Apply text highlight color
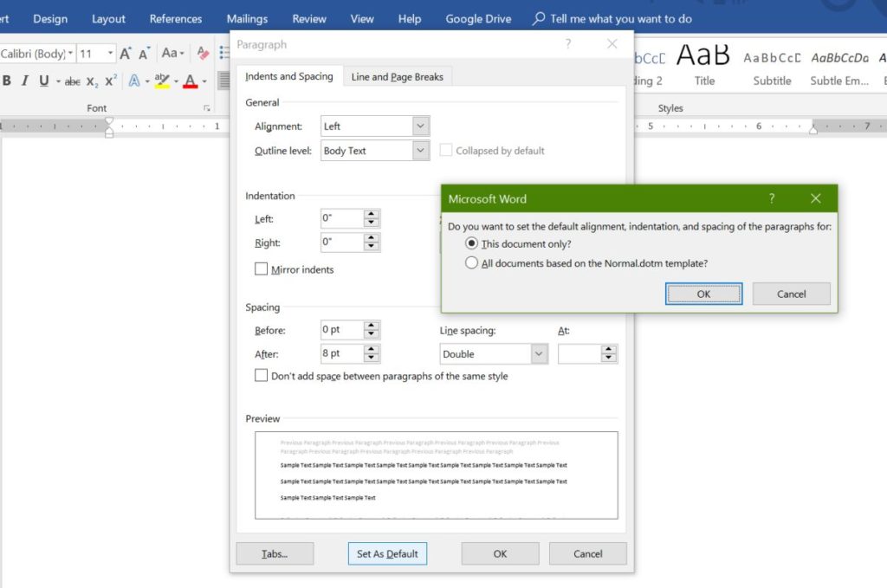Viewport: 887px width, 588px height. (x=163, y=81)
